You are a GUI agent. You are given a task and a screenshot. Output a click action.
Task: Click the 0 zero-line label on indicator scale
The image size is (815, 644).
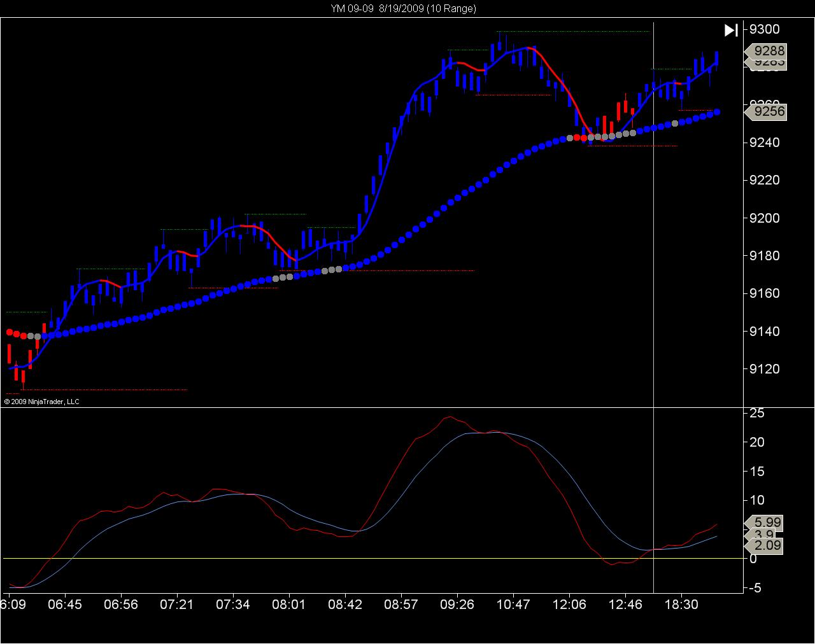(x=753, y=559)
